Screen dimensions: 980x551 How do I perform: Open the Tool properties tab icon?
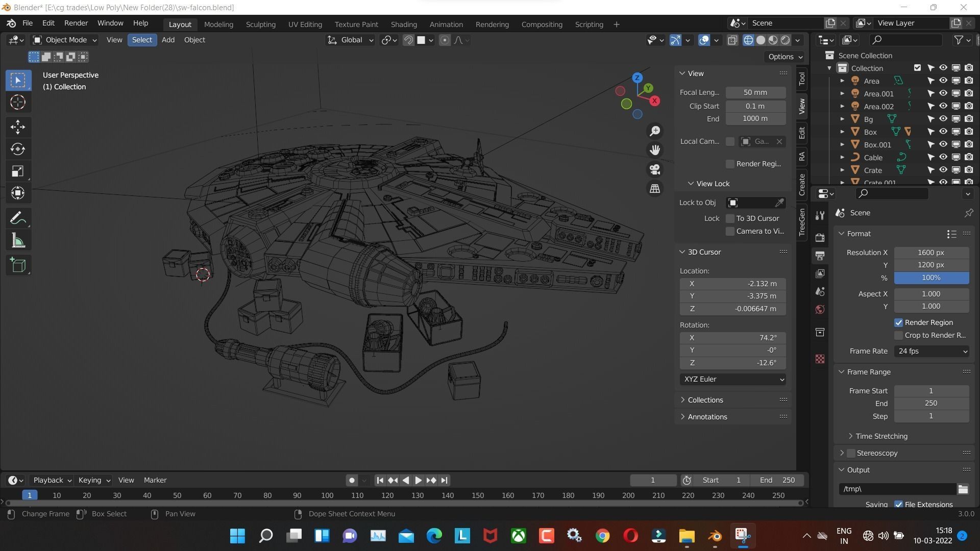click(x=820, y=216)
